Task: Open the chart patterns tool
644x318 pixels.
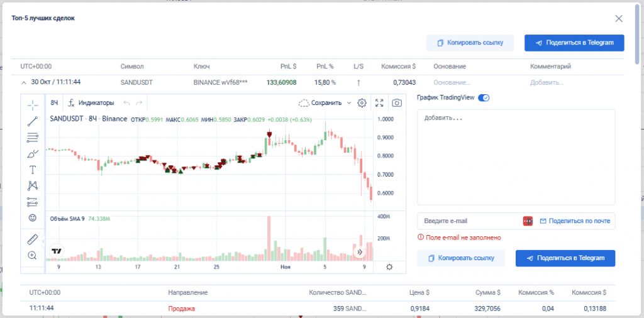Action: [33, 185]
